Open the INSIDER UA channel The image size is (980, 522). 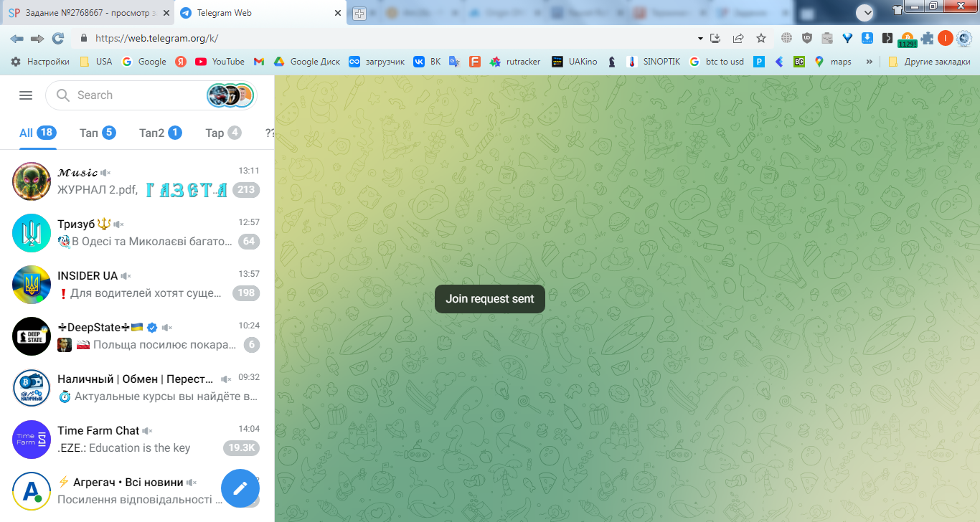coord(137,285)
